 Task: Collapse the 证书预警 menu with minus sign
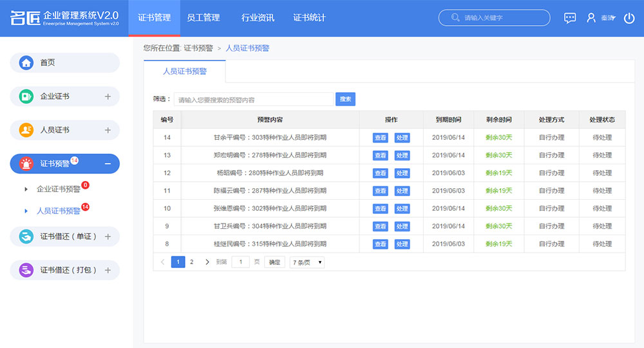coord(108,164)
